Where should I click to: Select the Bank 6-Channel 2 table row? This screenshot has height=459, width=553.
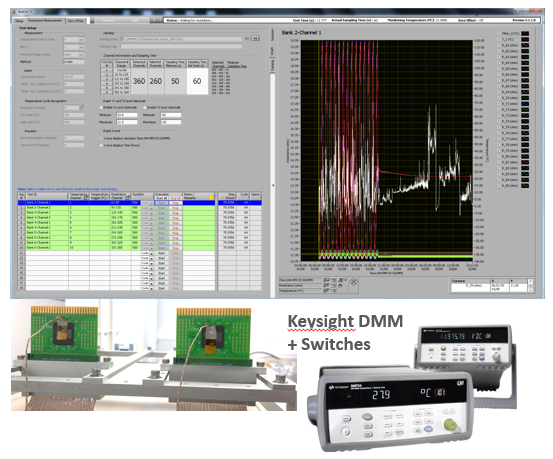click(116, 248)
